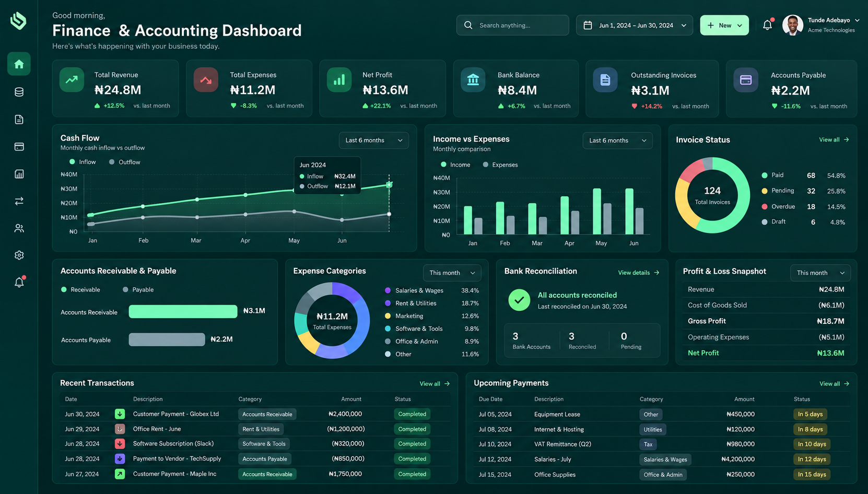Open the settings gear icon in sidebar
The image size is (868, 494).
[x=19, y=255]
